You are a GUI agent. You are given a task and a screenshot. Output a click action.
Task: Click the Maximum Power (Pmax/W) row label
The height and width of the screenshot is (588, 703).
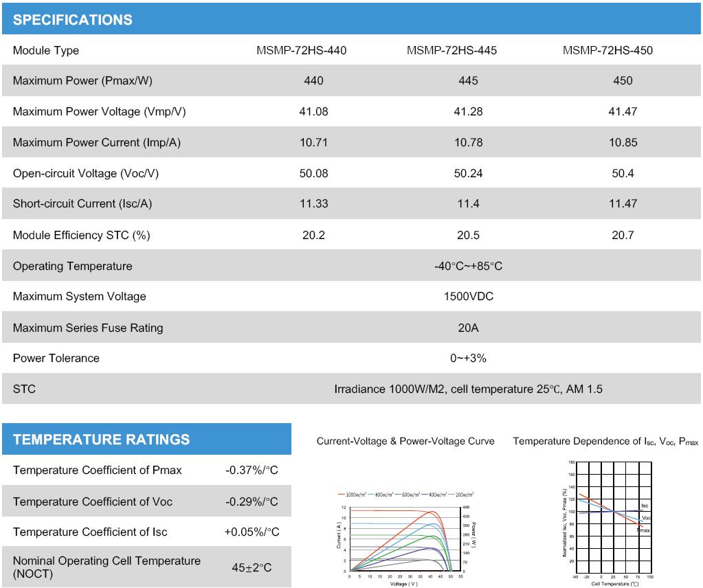click(82, 80)
